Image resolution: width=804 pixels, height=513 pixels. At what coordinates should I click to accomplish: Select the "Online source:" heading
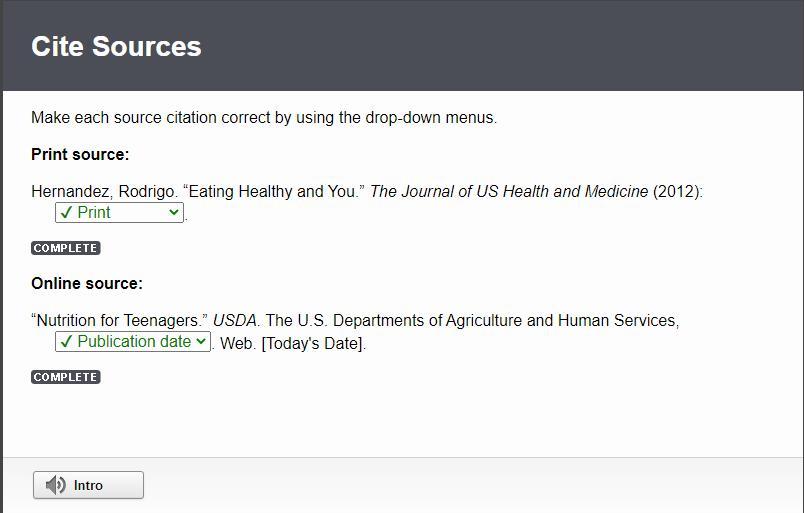(x=87, y=283)
